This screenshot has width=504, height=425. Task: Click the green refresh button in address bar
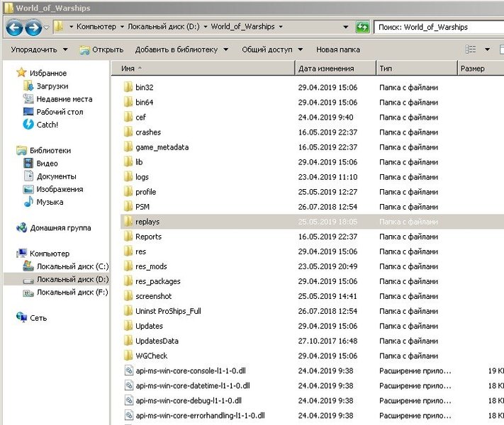point(362,27)
